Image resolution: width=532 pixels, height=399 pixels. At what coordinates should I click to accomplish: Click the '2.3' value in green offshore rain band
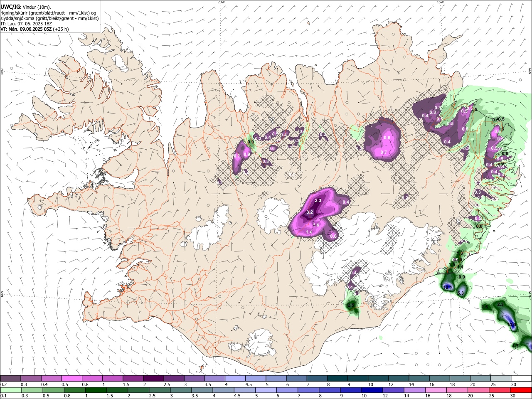point(500,305)
